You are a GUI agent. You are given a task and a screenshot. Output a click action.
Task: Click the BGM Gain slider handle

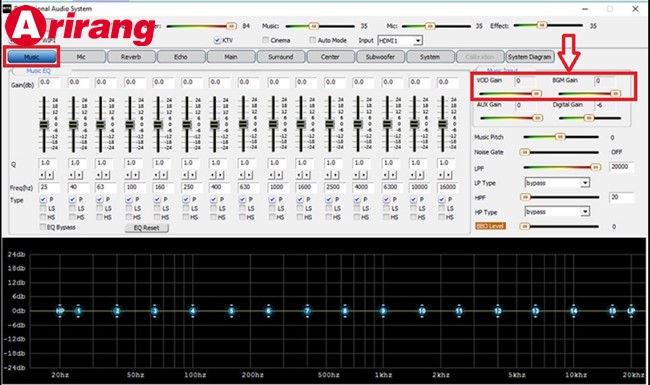coord(616,94)
